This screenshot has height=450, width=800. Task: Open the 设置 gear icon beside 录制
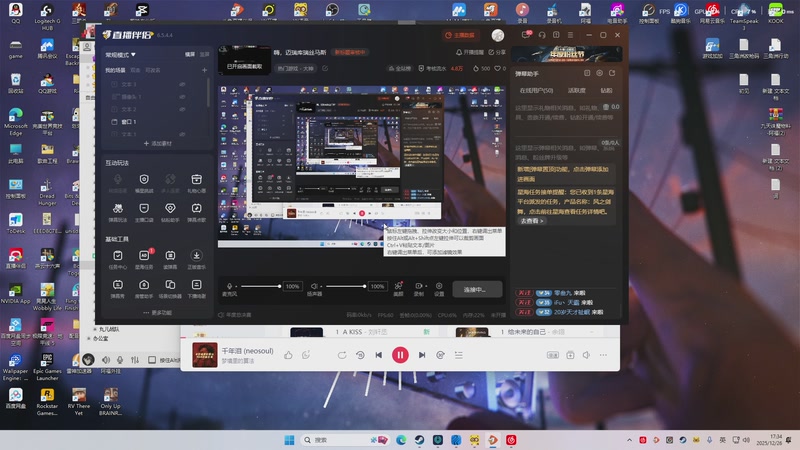click(439, 286)
